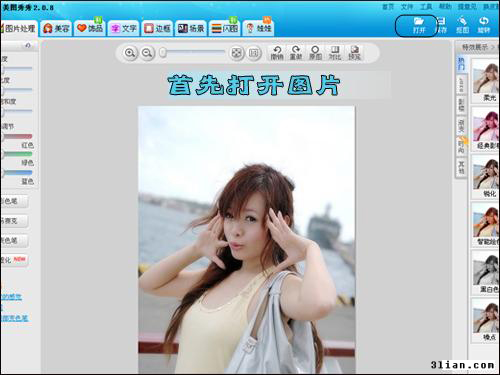Click the contrast slider above 饱和度 label
The image size is (500, 375).
pos(17,90)
